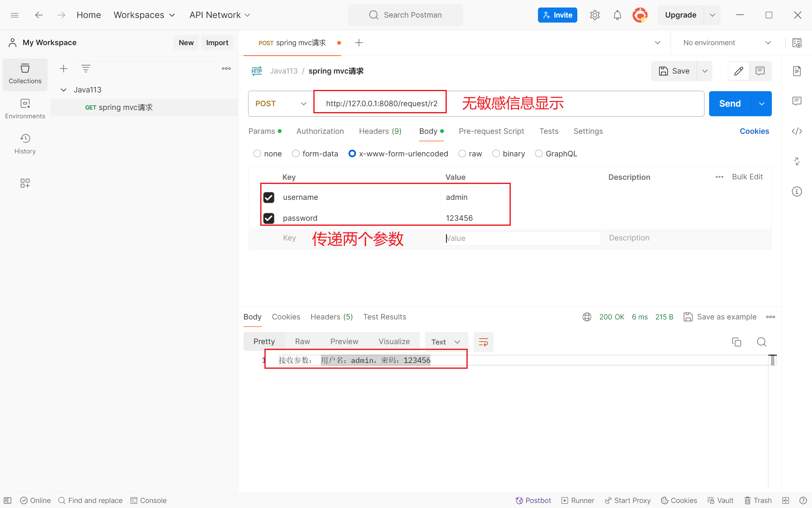Uncheck the username parameter checkbox
Viewport: 812px width, 508px height.
pos(269,197)
